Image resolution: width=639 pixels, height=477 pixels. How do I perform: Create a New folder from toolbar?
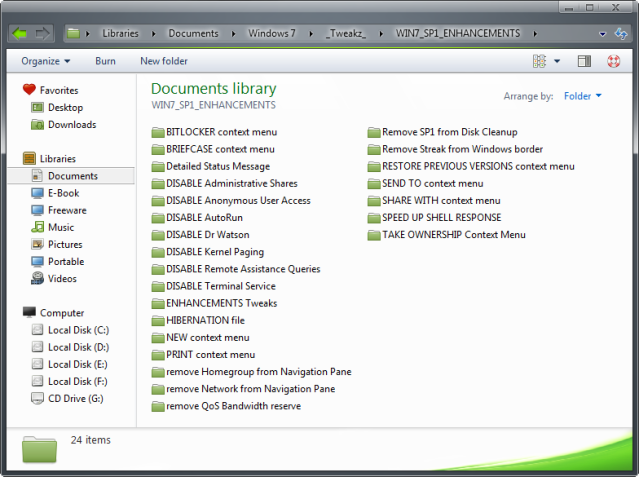pyautogui.click(x=164, y=61)
